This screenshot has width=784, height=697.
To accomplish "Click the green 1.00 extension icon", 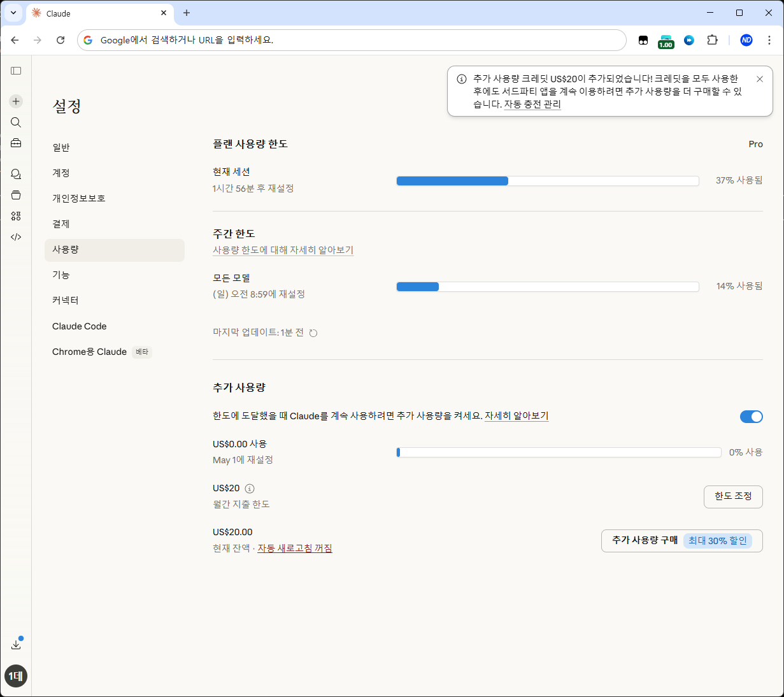I will pyautogui.click(x=666, y=41).
